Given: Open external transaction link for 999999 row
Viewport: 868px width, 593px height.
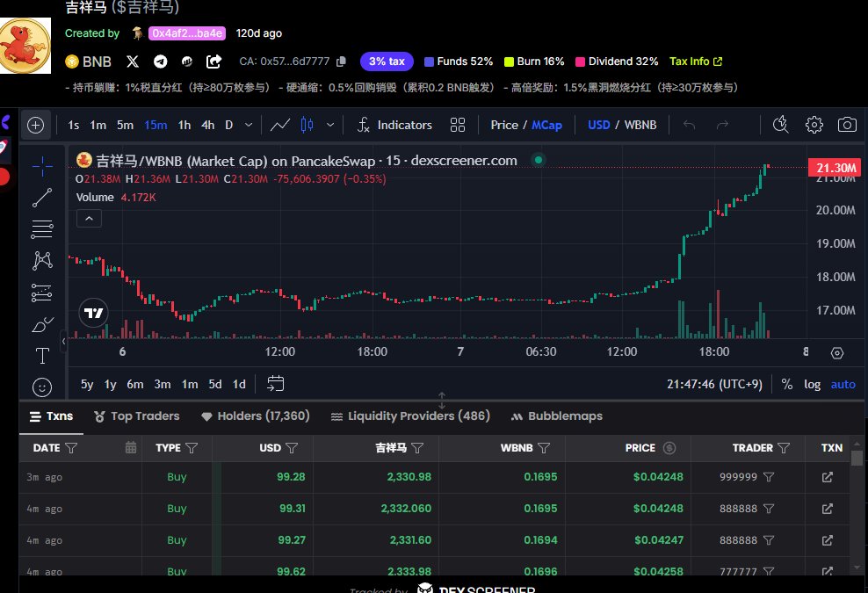Looking at the screenshot, I should [827, 477].
